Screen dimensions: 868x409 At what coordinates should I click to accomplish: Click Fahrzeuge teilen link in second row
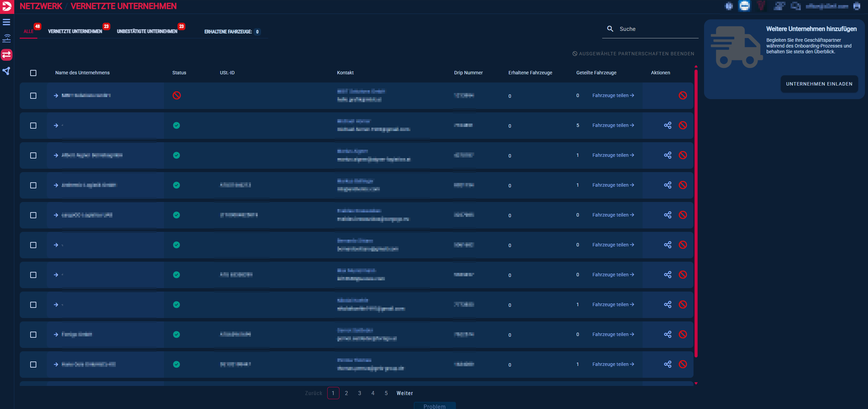click(613, 125)
